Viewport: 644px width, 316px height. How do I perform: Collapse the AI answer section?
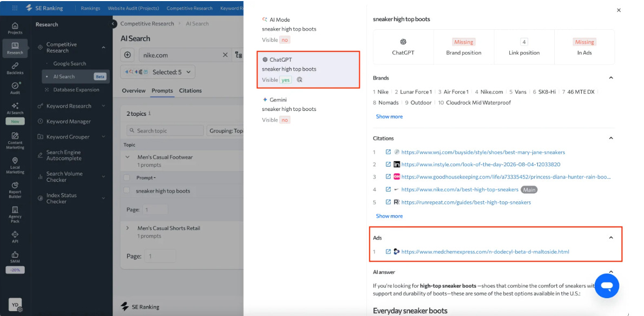tap(611, 272)
